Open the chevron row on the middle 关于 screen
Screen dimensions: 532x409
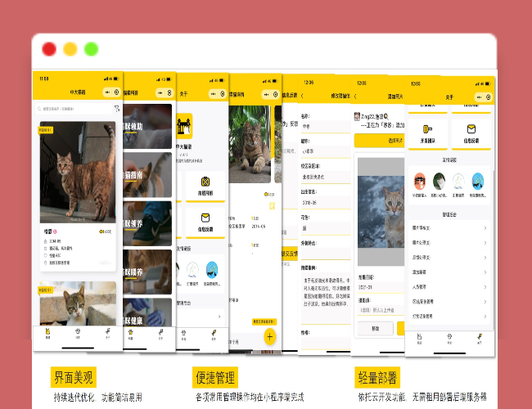click(x=201, y=317)
